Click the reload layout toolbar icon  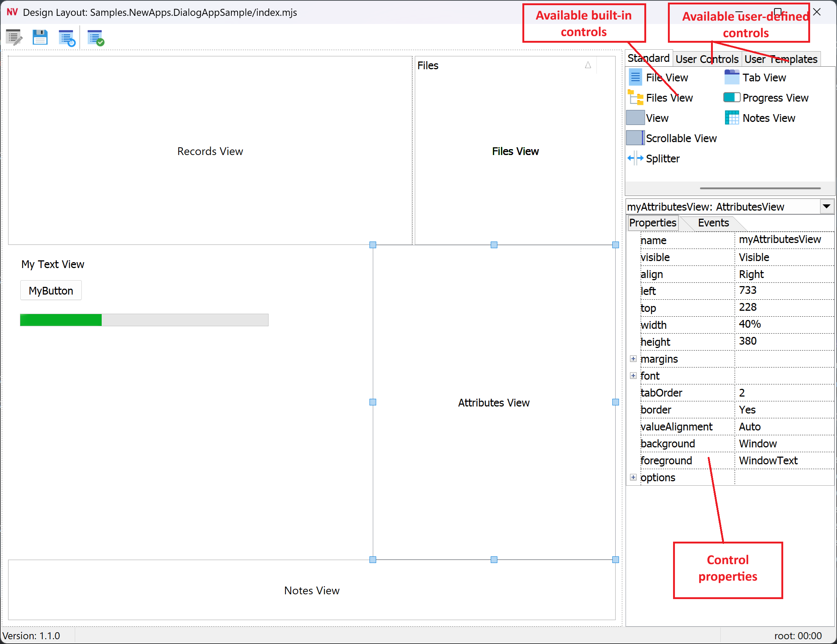(67, 38)
